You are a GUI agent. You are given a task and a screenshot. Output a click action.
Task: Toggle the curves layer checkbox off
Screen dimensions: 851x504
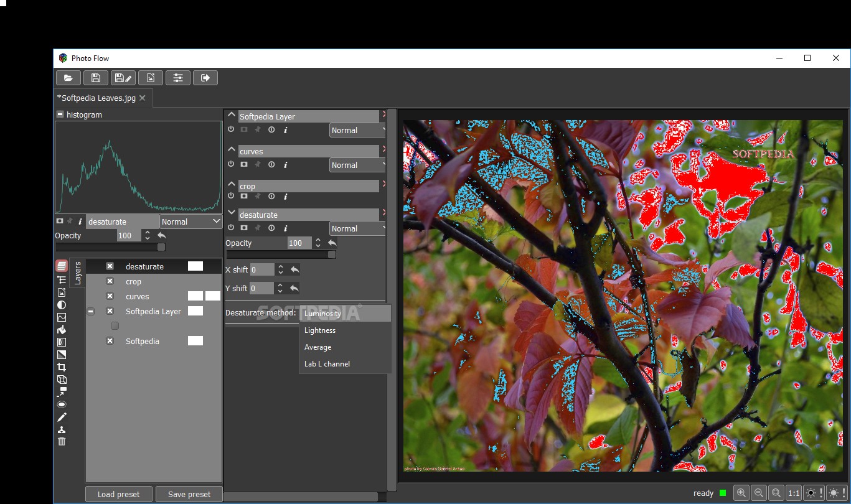click(110, 296)
